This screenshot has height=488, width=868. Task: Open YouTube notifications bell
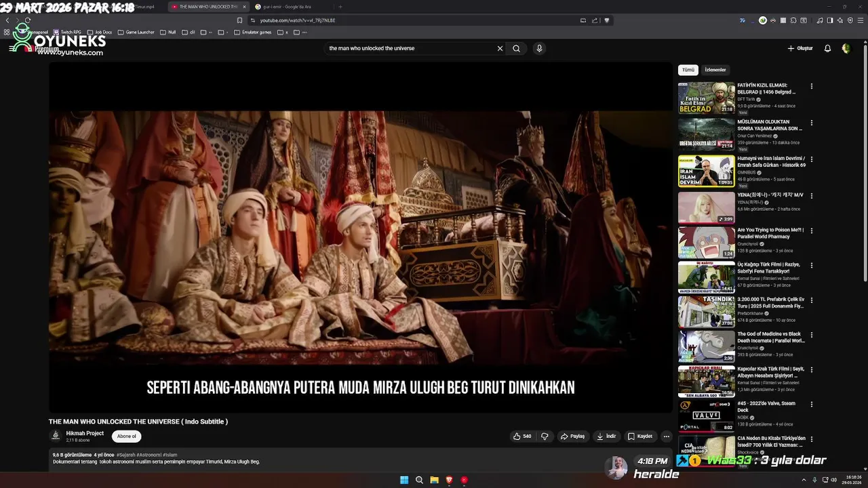pos(827,48)
